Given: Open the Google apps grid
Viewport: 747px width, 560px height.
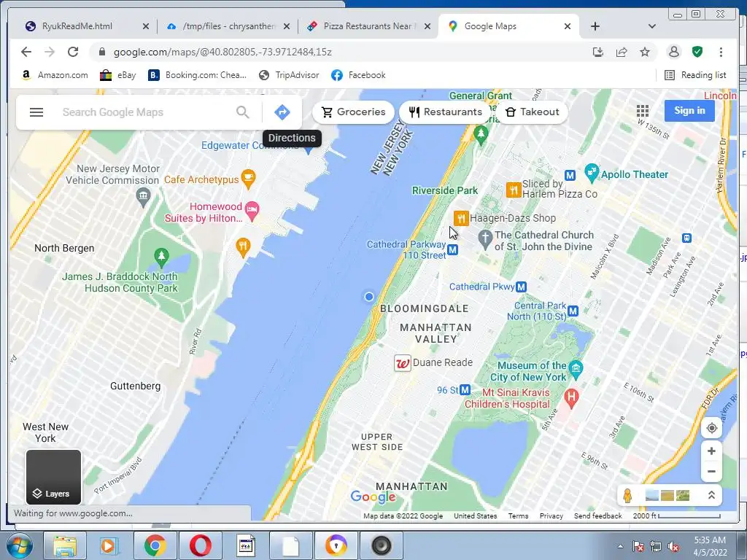Looking at the screenshot, I should [x=642, y=111].
